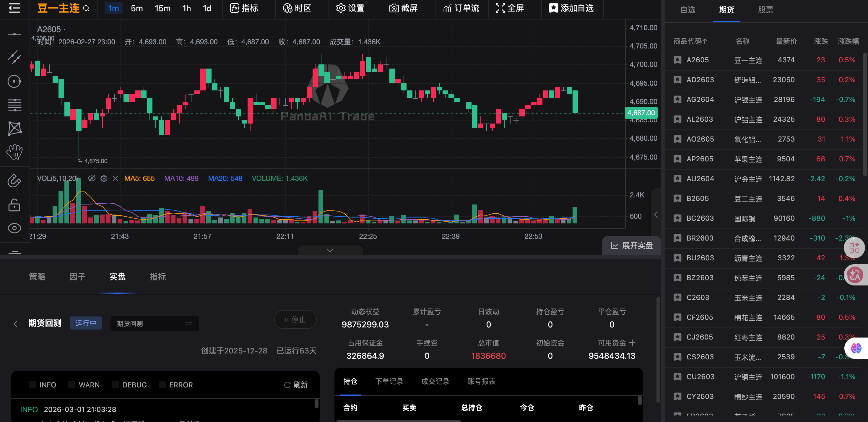This screenshot has width=868, height=422.
Task: Enable the WARN log filter checkbox
Action: (x=71, y=385)
